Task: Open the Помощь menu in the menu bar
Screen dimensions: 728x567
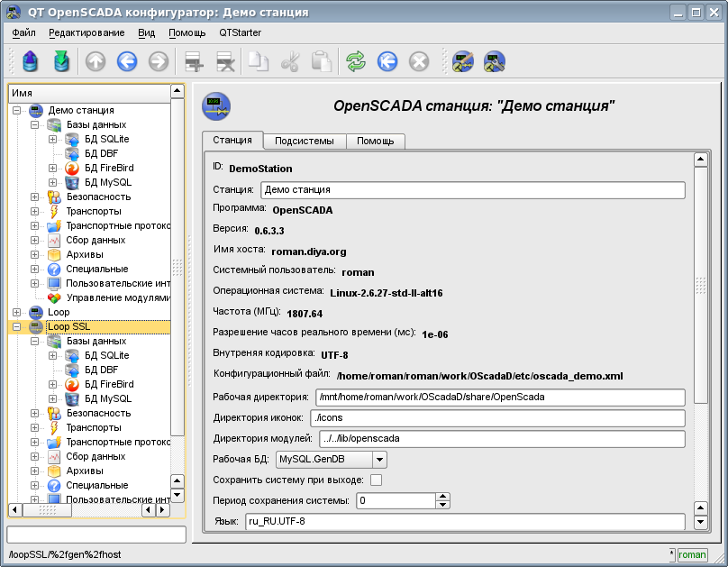Action: (187, 32)
